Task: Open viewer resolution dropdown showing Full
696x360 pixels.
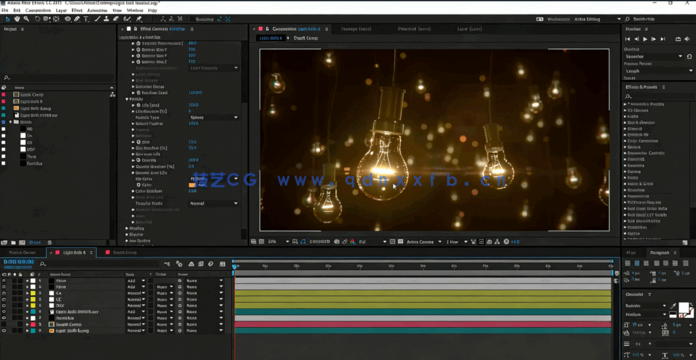Action: click(x=372, y=242)
